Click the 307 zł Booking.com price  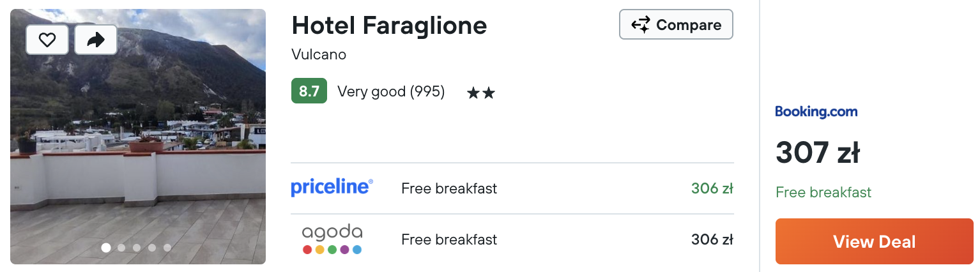(x=817, y=153)
